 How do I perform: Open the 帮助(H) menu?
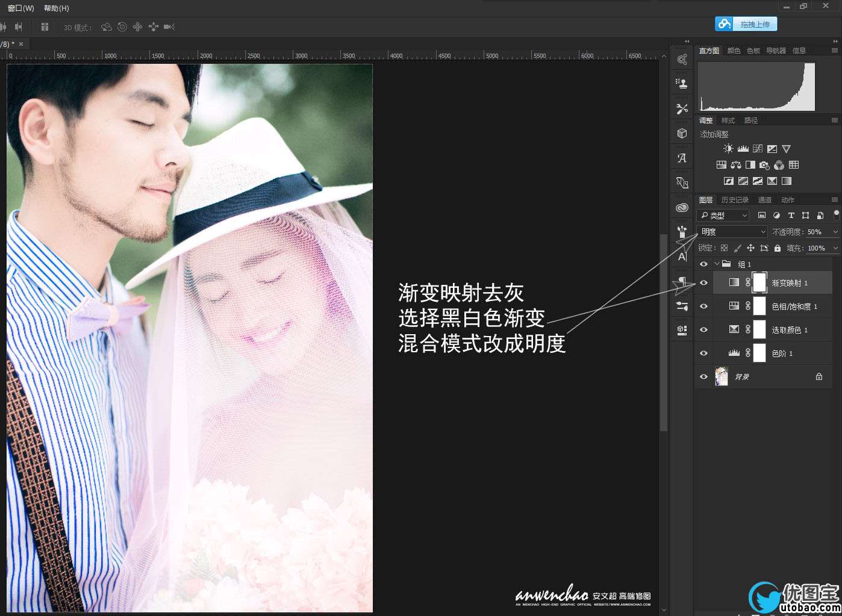pyautogui.click(x=57, y=8)
